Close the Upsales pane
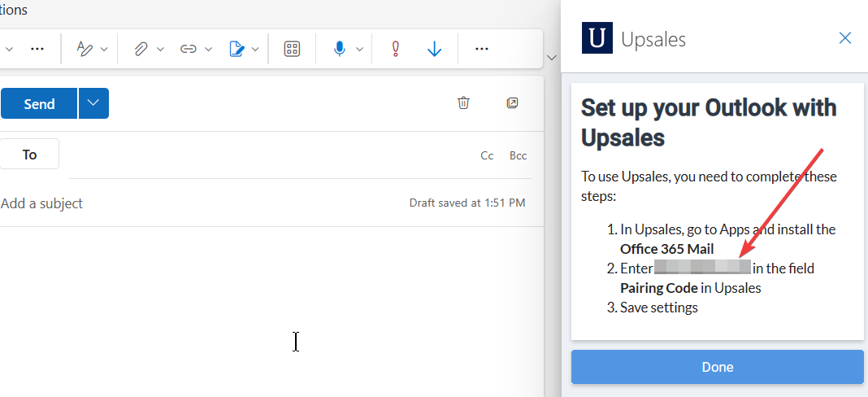The width and height of the screenshot is (868, 397). [x=844, y=37]
